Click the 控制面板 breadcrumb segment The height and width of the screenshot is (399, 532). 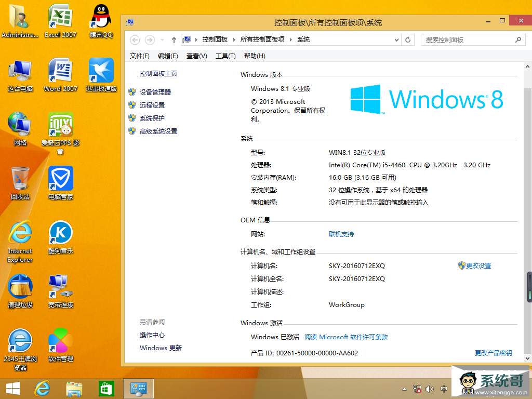point(215,39)
